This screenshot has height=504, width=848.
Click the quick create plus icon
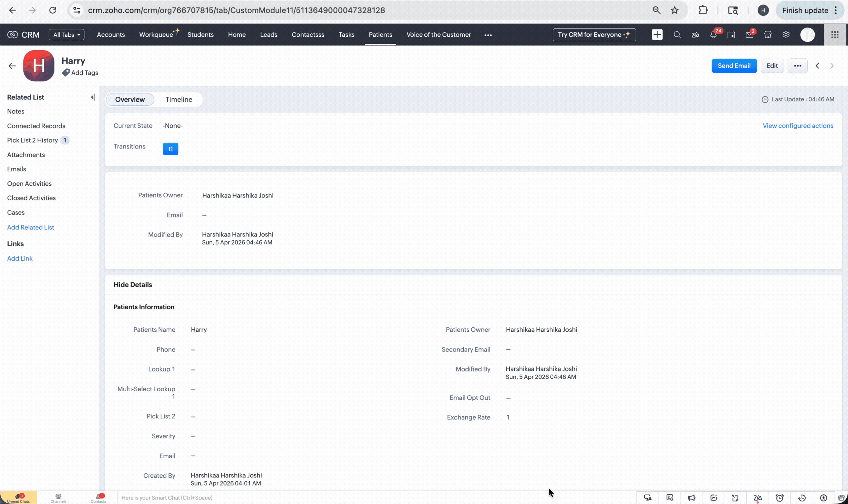coord(657,35)
